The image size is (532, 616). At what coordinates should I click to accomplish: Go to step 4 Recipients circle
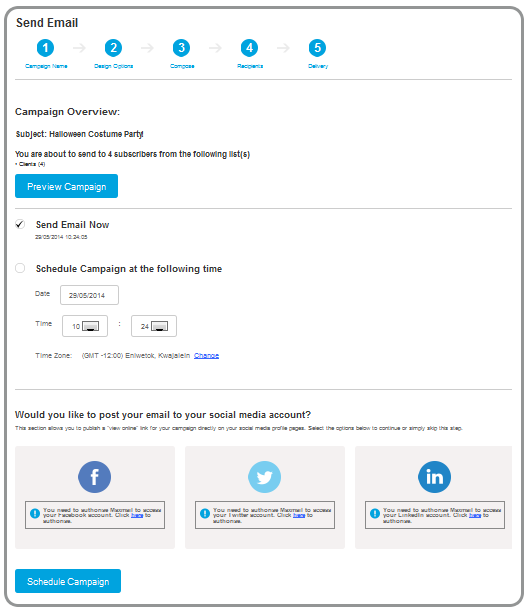click(x=249, y=48)
